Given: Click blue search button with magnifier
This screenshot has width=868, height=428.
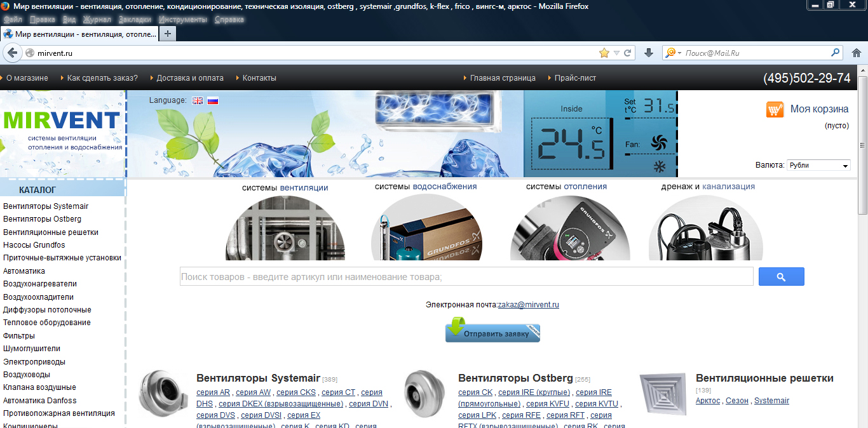Looking at the screenshot, I should pos(781,277).
